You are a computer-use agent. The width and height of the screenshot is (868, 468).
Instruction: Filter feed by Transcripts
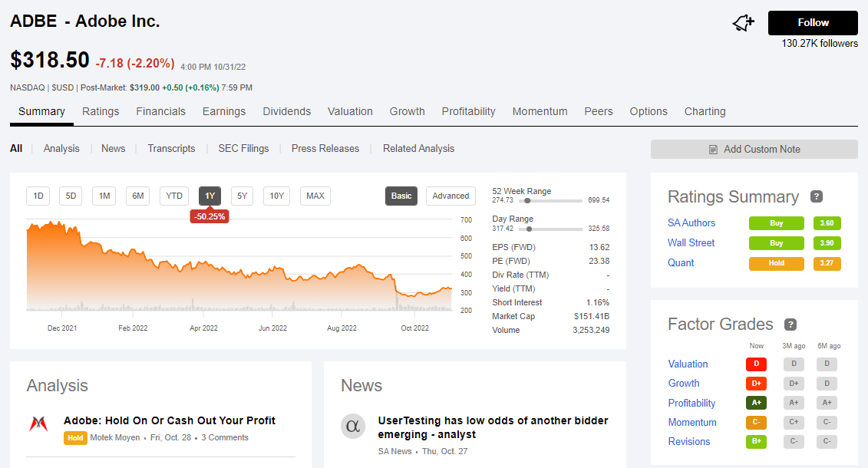point(171,148)
